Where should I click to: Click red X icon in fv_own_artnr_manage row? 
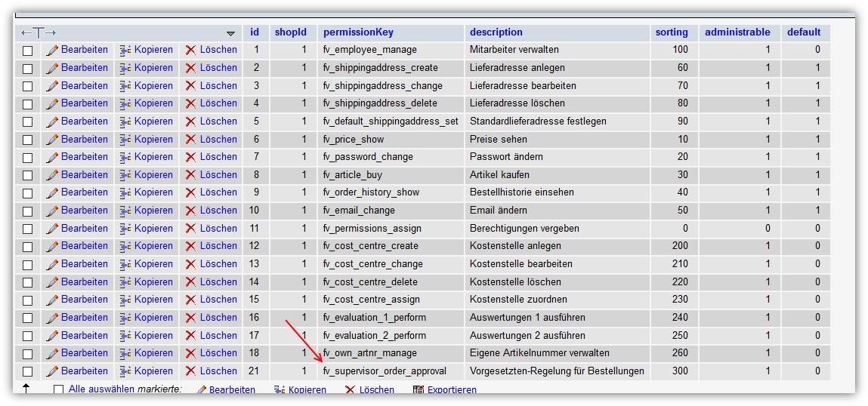tap(190, 353)
